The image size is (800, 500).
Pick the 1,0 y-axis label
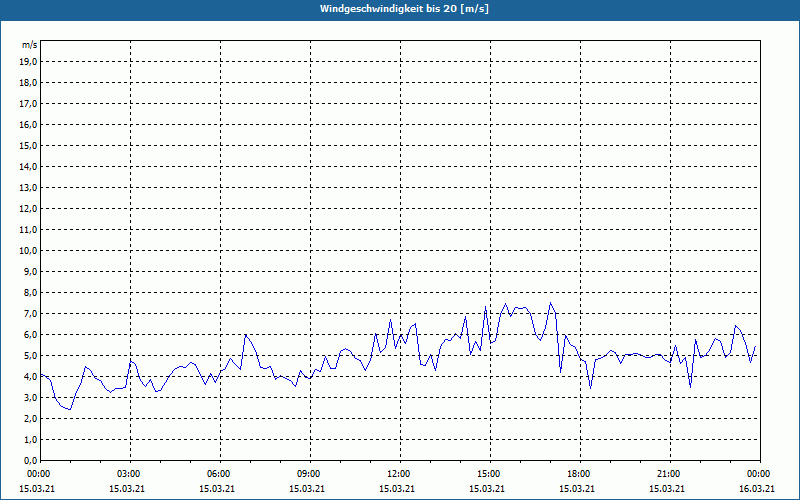tap(31, 439)
